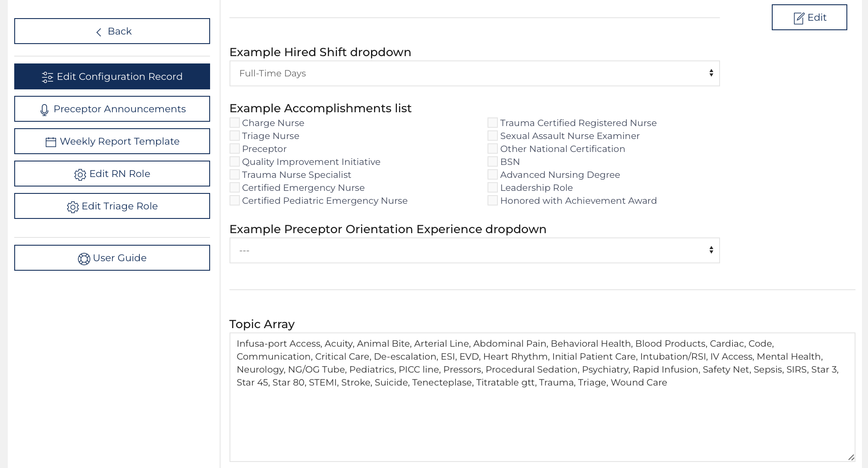Click the gear icon beside Edit RN Role
Screen dimensions: 868x468
80,174
